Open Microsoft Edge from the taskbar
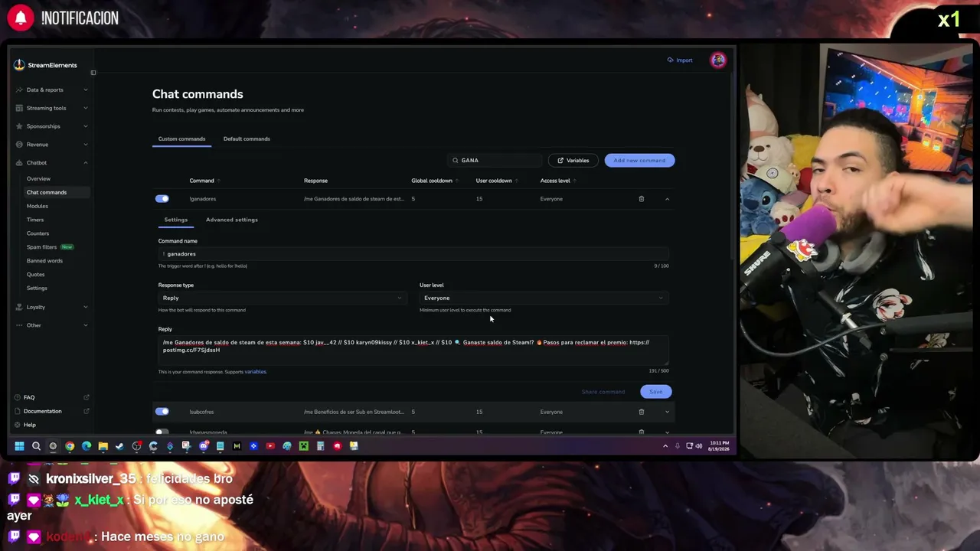Image resolution: width=980 pixels, height=551 pixels. 87,446
